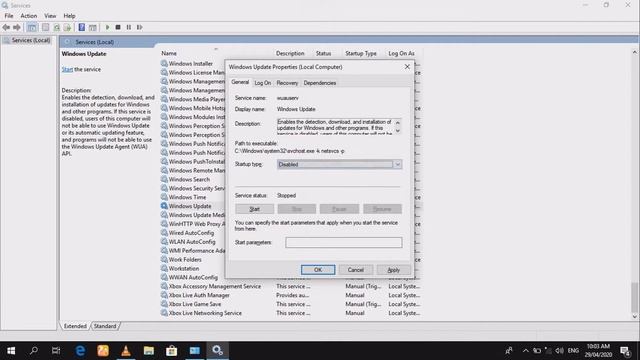Select the WWAN AutoConfig service row
The height and width of the screenshot is (360, 640).
pyautogui.click(x=193, y=278)
